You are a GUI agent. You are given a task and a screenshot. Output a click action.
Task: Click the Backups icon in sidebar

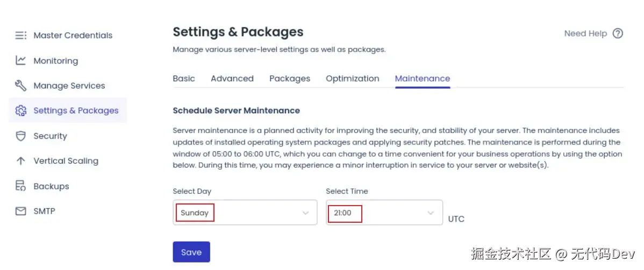[20, 186]
